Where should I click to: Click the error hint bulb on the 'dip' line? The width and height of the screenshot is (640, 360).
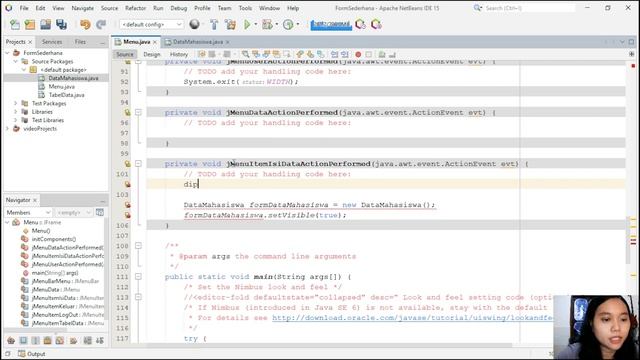point(128,184)
